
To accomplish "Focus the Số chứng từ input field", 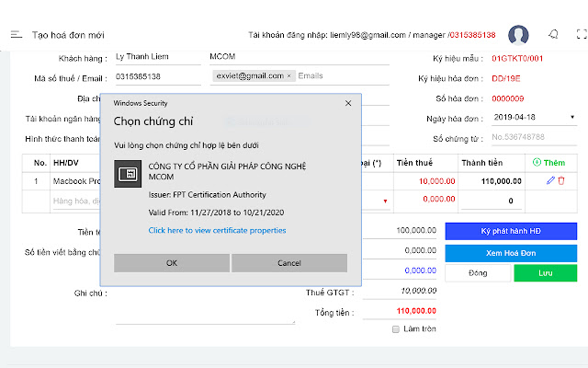I will [534, 137].
